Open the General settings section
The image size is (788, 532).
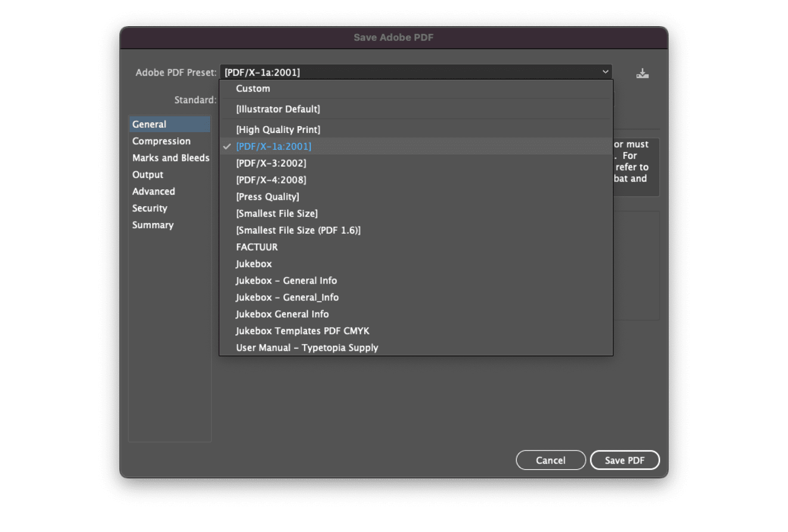point(170,124)
